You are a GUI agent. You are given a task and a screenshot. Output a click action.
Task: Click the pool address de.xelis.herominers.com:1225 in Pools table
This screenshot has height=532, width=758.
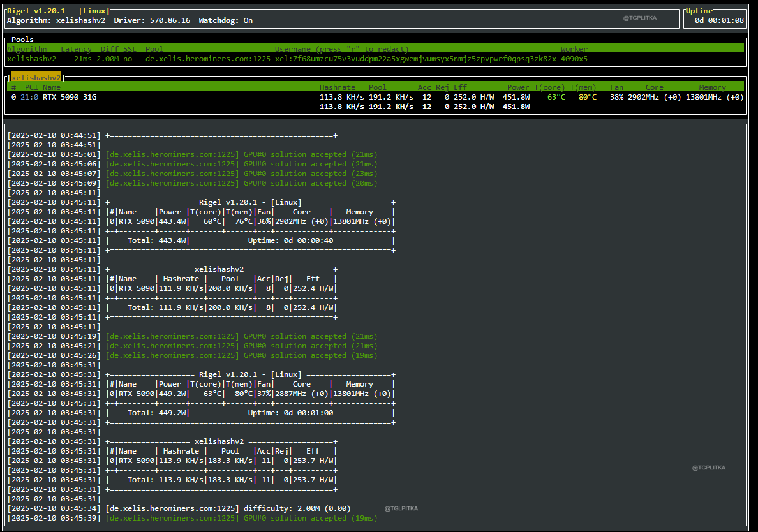click(x=208, y=59)
